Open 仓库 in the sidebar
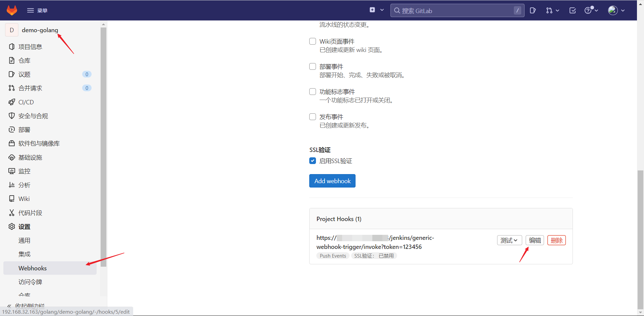 click(24, 60)
